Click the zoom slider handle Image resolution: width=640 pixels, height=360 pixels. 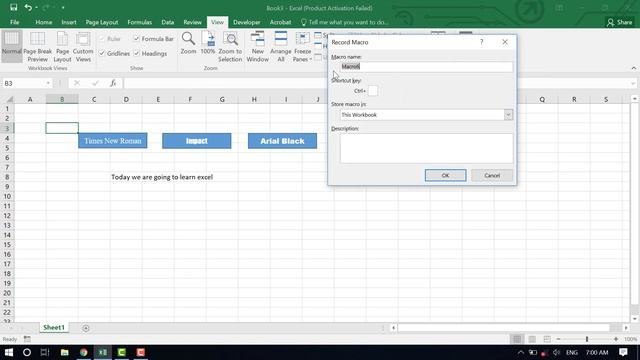[587, 339]
